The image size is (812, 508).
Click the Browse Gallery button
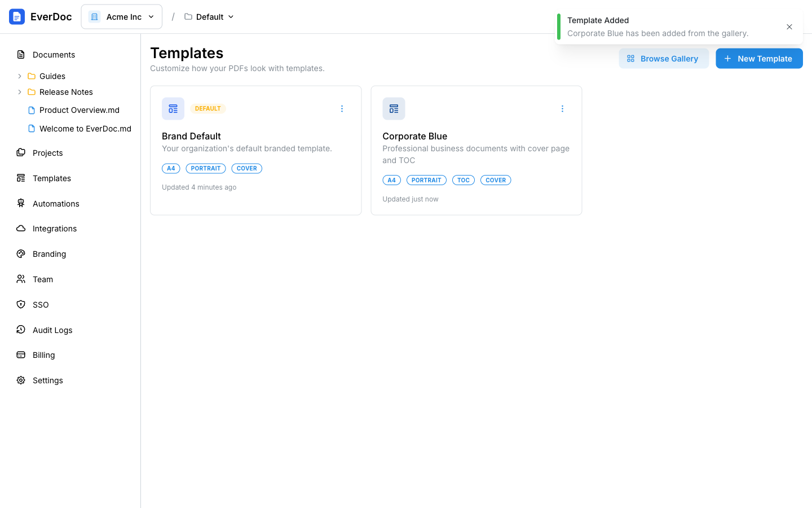pyautogui.click(x=664, y=59)
